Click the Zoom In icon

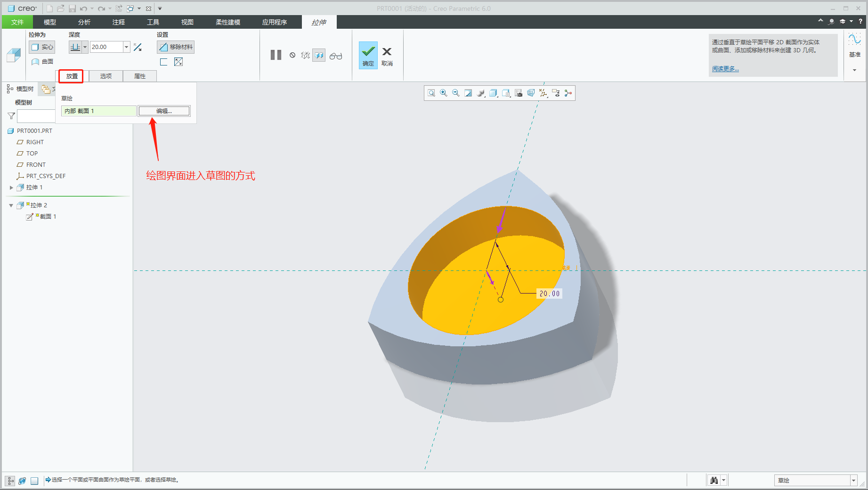click(444, 93)
